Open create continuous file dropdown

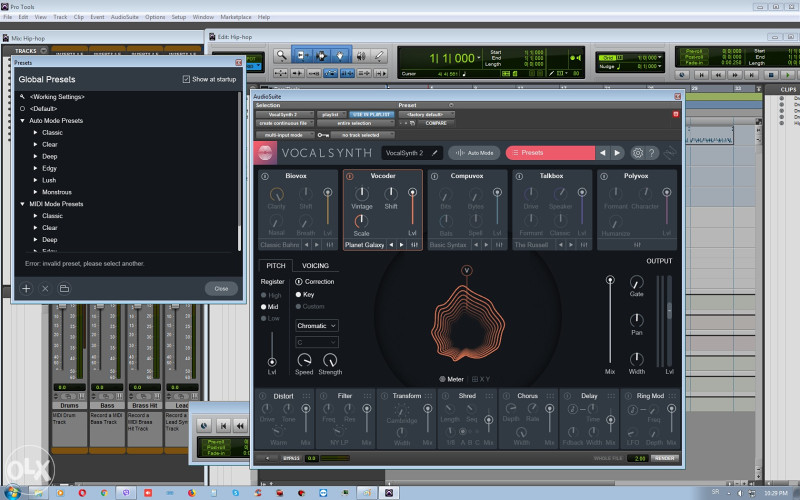coord(285,123)
